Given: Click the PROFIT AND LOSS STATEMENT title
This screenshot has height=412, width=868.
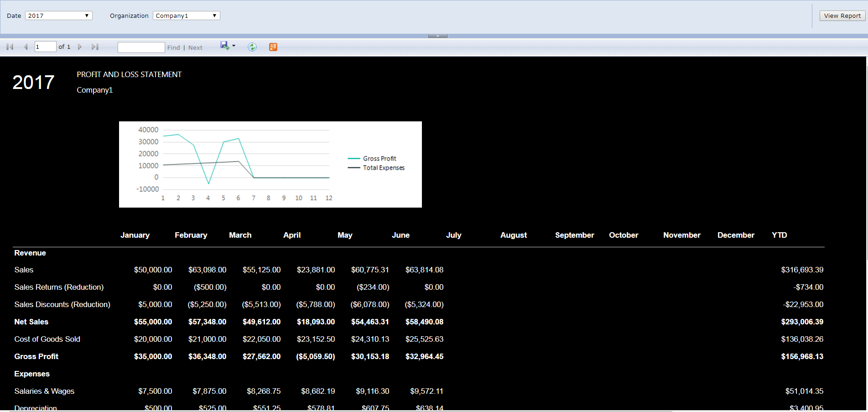Looking at the screenshot, I should coord(129,74).
